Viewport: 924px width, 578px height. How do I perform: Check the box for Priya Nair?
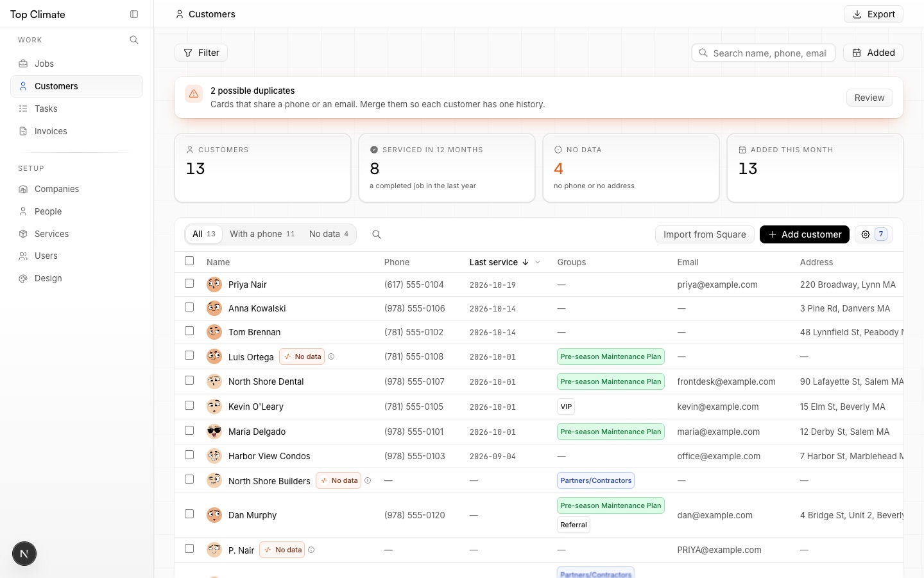[189, 283]
